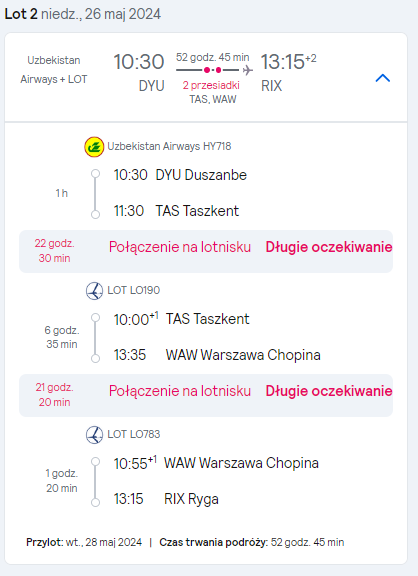Click the first Długie oczekiwanie warning
This screenshot has width=418, height=576.
click(x=329, y=247)
